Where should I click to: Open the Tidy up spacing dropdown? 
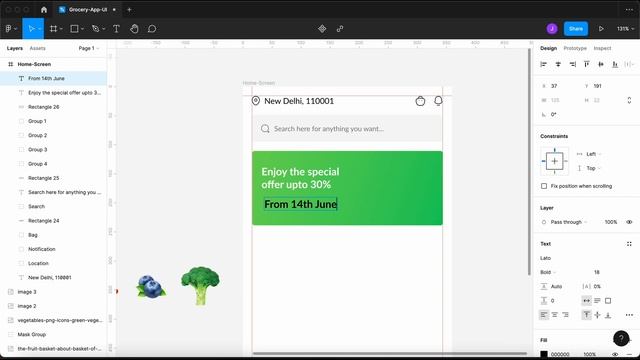629,64
